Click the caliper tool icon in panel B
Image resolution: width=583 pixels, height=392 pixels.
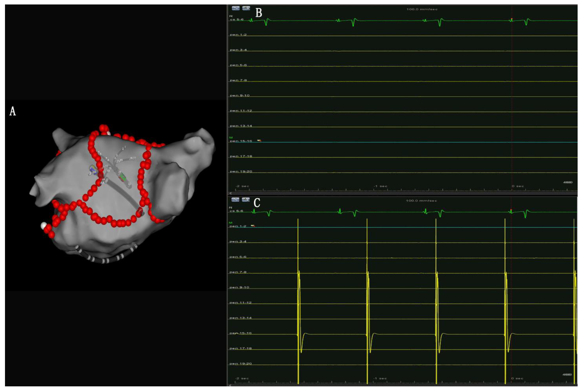(x=236, y=8)
